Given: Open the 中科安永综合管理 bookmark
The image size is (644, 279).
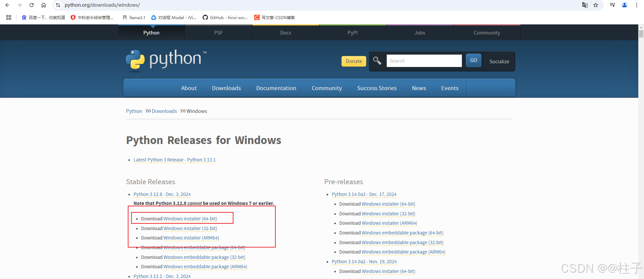Looking at the screenshot, I should click(92, 17).
